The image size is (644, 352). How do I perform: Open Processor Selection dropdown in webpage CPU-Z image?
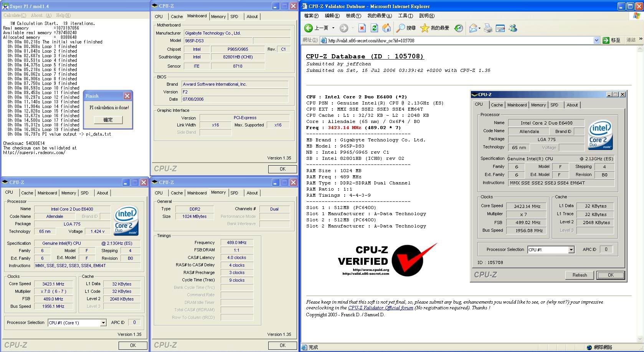coord(571,250)
